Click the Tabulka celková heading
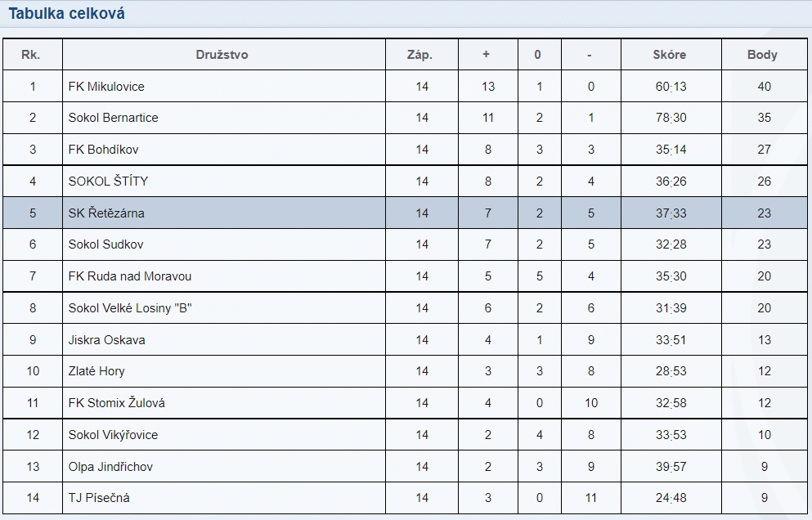The width and height of the screenshot is (812, 520). [66, 13]
